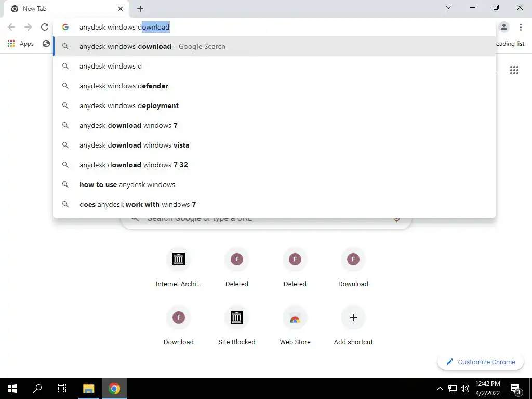Image resolution: width=532 pixels, height=399 pixels.
Task: Click the Customize Chrome button
Action: pos(481,362)
